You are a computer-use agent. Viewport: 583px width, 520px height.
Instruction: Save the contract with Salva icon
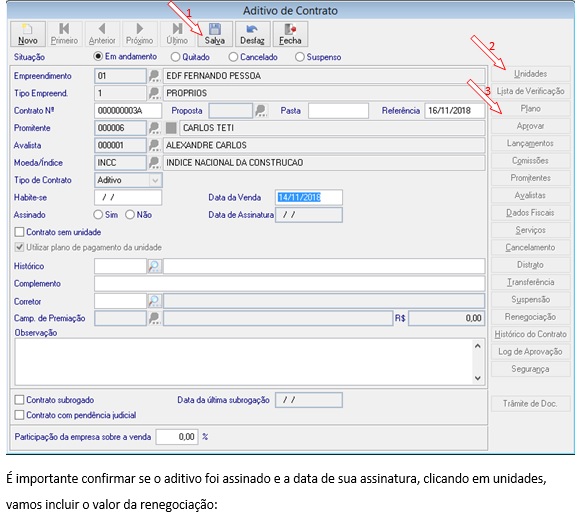[215, 34]
